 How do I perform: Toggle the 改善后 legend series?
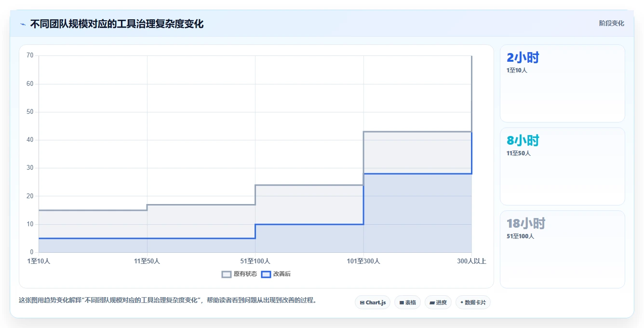(276, 274)
